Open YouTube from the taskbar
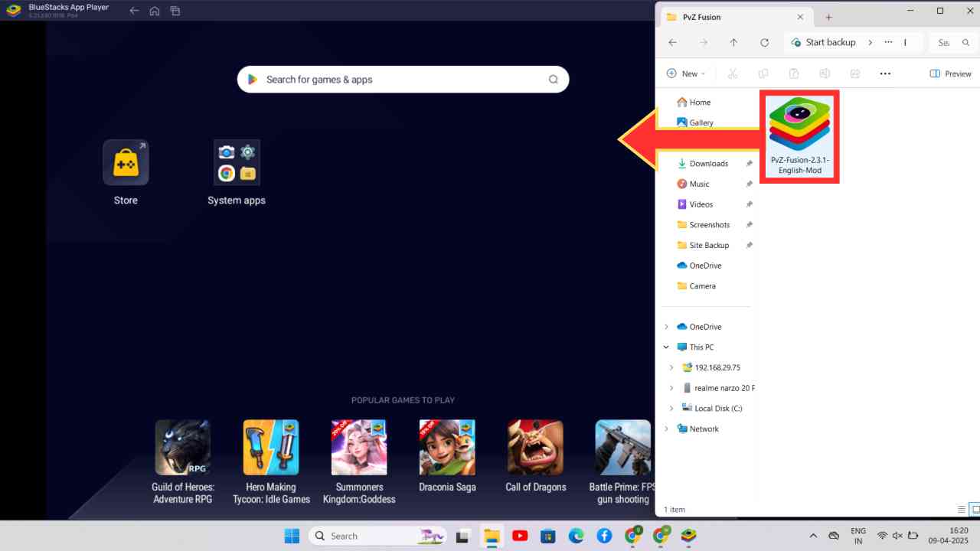This screenshot has height=551, width=980. coord(520,536)
